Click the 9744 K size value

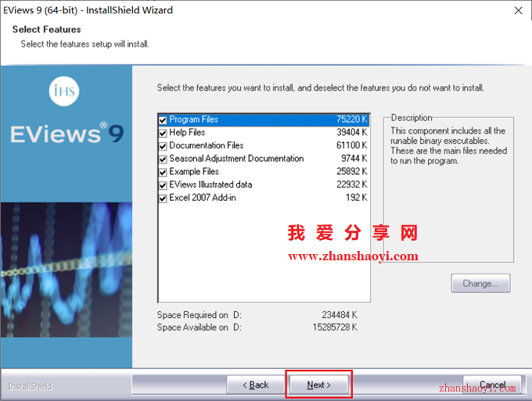coord(354,159)
